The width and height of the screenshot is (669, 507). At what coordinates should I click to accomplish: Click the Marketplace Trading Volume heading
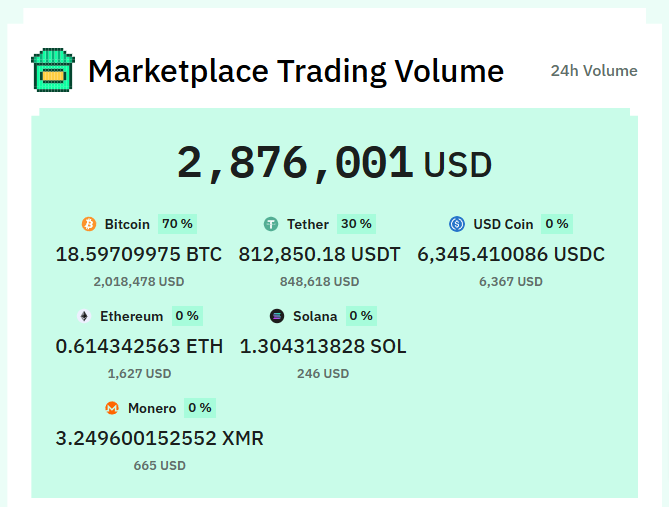(x=296, y=72)
